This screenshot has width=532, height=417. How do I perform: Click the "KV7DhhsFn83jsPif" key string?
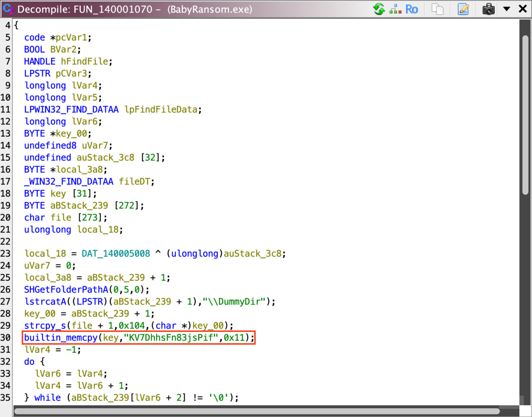point(171,337)
